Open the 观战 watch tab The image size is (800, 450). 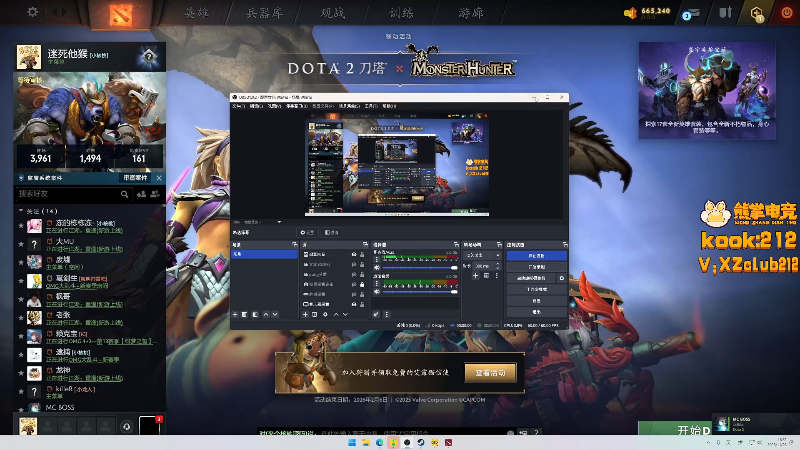[x=333, y=13]
